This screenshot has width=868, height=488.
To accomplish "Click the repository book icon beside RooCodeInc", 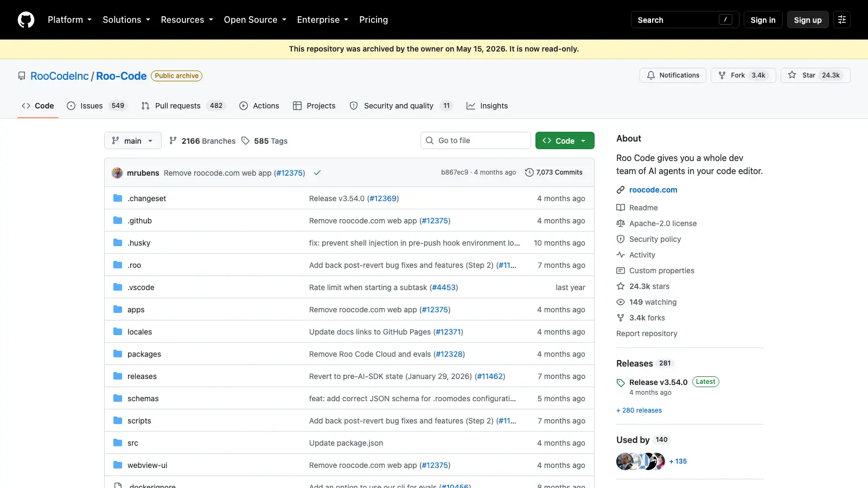I will 22,76.
